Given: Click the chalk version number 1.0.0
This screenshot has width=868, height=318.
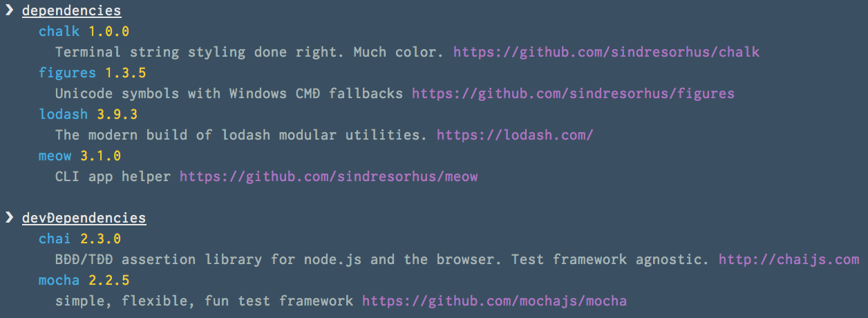Looking at the screenshot, I should (108, 31).
